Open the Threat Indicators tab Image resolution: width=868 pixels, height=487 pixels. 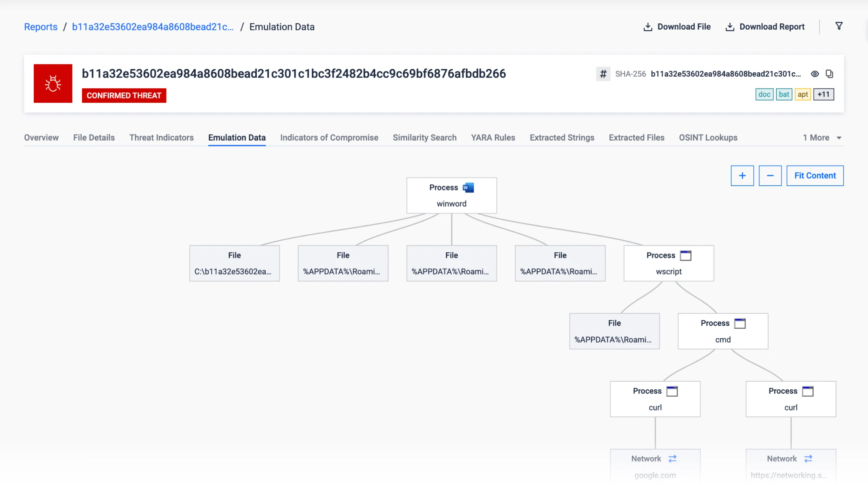(161, 138)
